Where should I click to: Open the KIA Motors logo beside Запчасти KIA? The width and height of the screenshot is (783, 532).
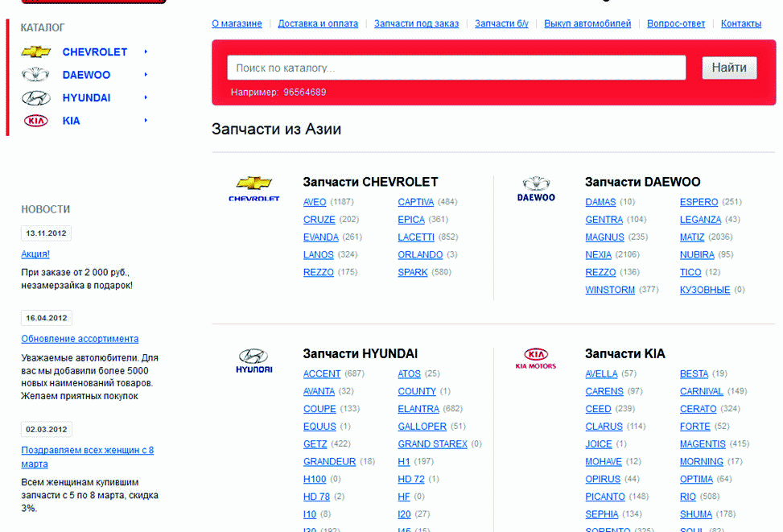536,359
